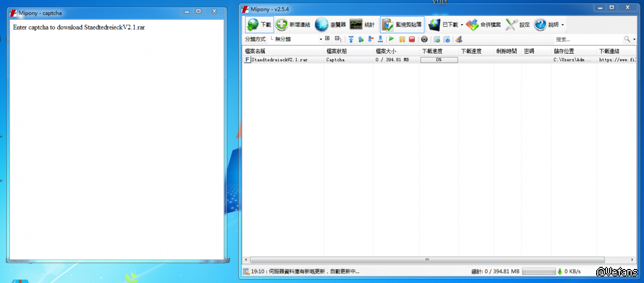This screenshot has height=283, width=644.
Task: Click the move-to-top arrow icon
Action: 351,39
